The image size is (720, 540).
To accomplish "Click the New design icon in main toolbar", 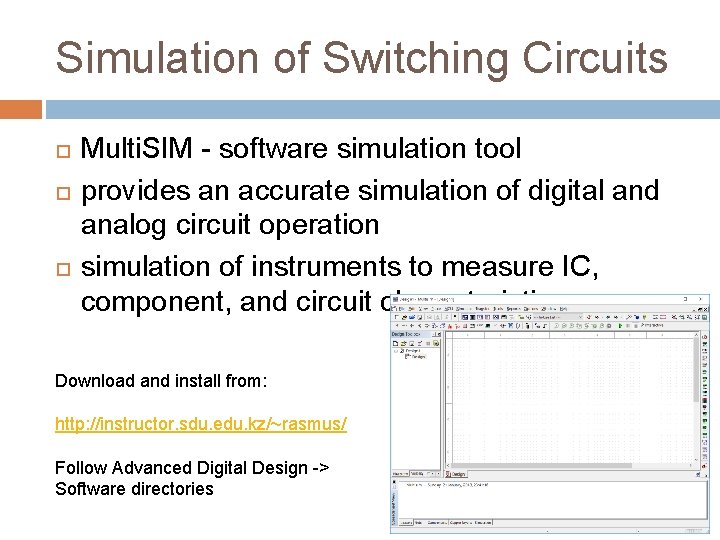I will click(396, 317).
